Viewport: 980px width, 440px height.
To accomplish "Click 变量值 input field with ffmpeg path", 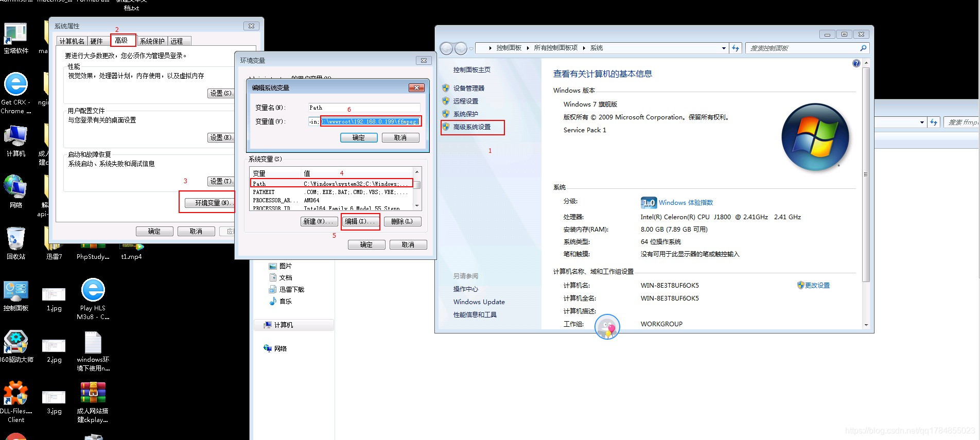I will tap(364, 121).
